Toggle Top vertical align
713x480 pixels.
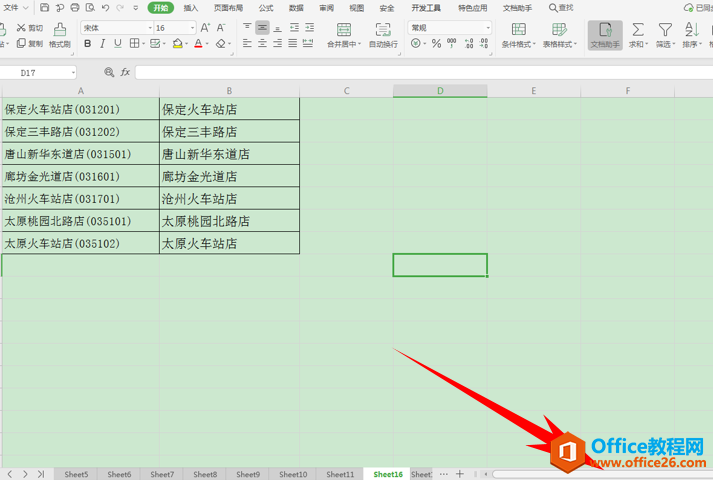tap(247, 28)
